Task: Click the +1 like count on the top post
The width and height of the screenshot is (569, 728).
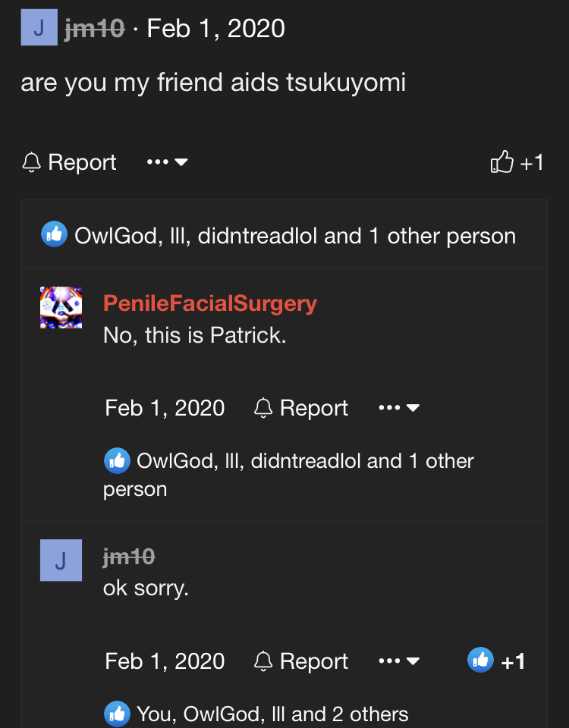Action: point(532,162)
